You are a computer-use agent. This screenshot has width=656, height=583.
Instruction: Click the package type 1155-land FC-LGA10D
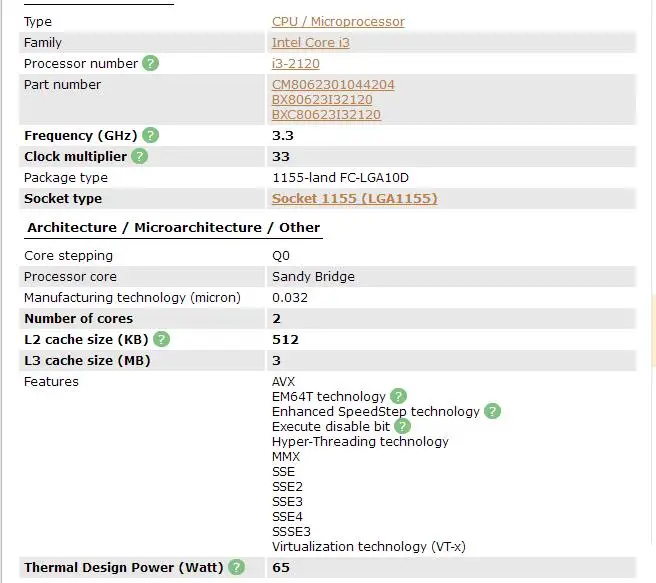click(x=340, y=178)
